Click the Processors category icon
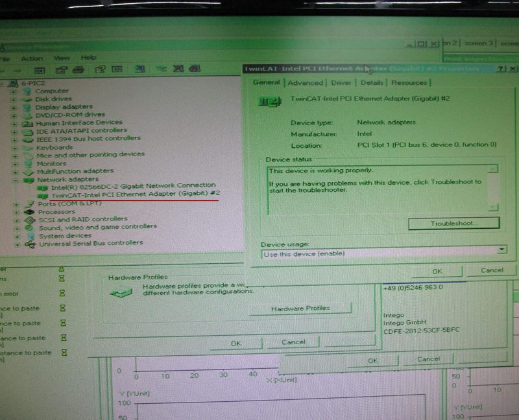The width and height of the screenshot is (519, 420). [x=29, y=212]
